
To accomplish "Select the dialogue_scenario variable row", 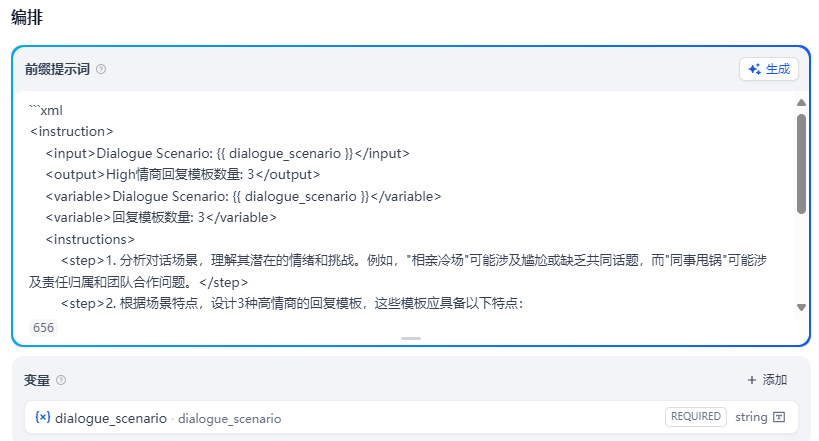I will coord(411,417).
